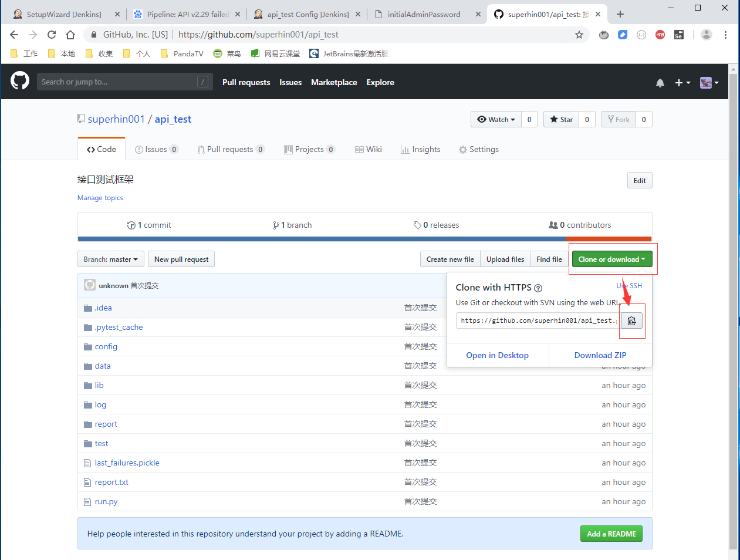
Task: Open the lib folder
Action: (x=99, y=385)
